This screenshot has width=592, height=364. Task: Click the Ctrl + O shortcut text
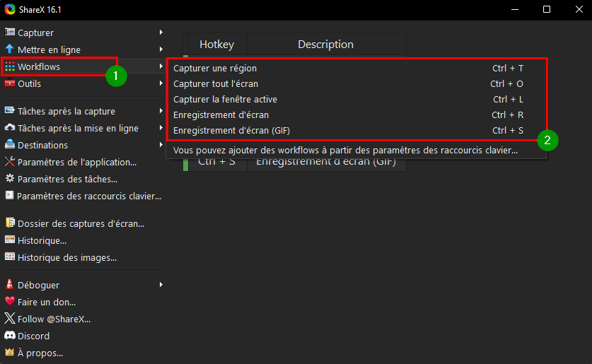[x=506, y=83]
